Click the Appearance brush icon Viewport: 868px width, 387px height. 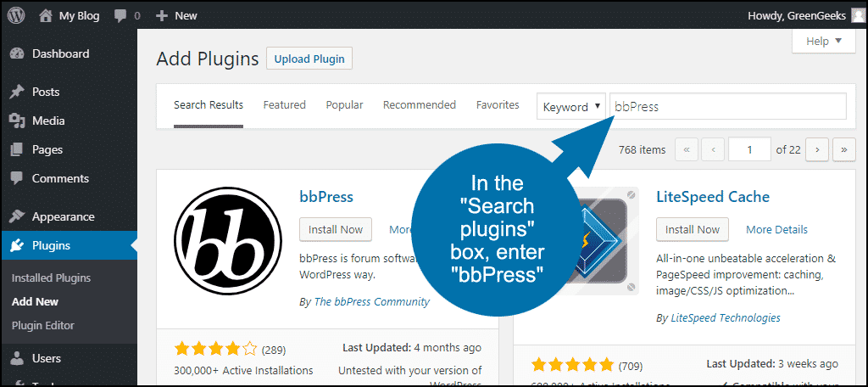(x=17, y=216)
